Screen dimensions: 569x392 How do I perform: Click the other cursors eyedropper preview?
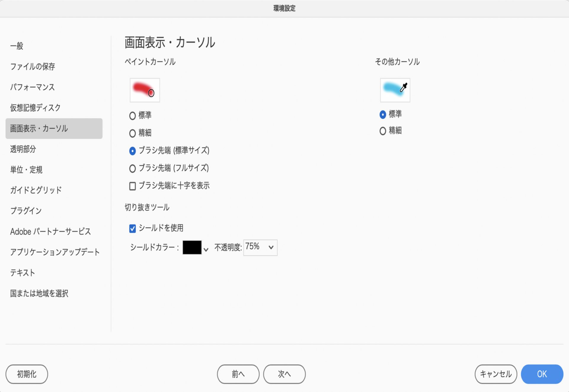pyautogui.click(x=395, y=90)
